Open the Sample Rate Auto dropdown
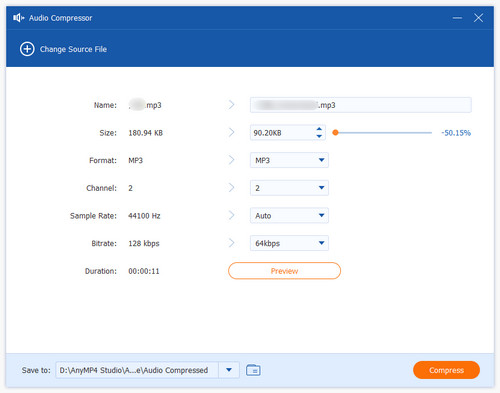The height and width of the screenshot is (393, 500). point(289,216)
